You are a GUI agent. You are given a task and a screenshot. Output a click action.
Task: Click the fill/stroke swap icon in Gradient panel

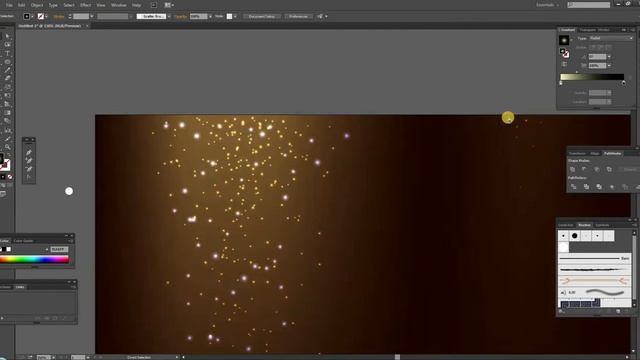564,53
